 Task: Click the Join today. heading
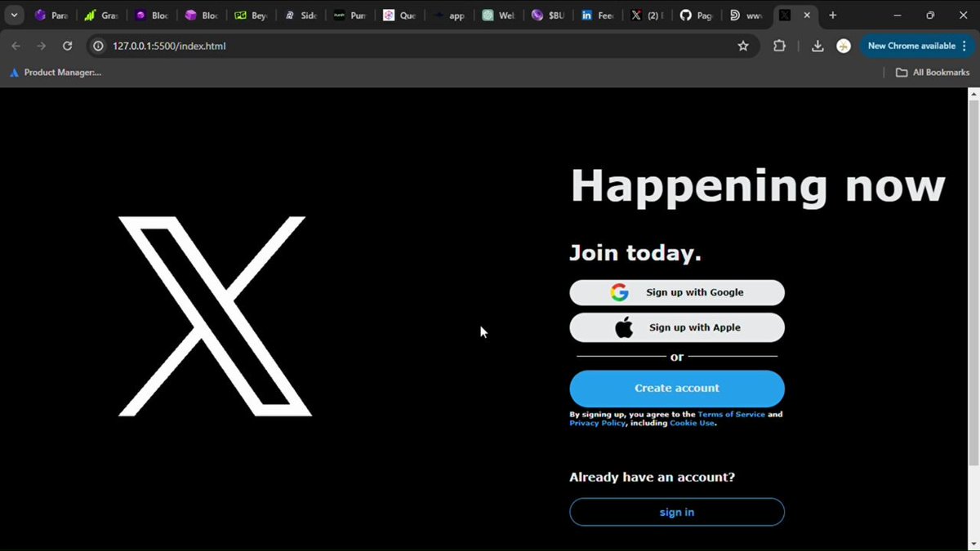point(635,253)
